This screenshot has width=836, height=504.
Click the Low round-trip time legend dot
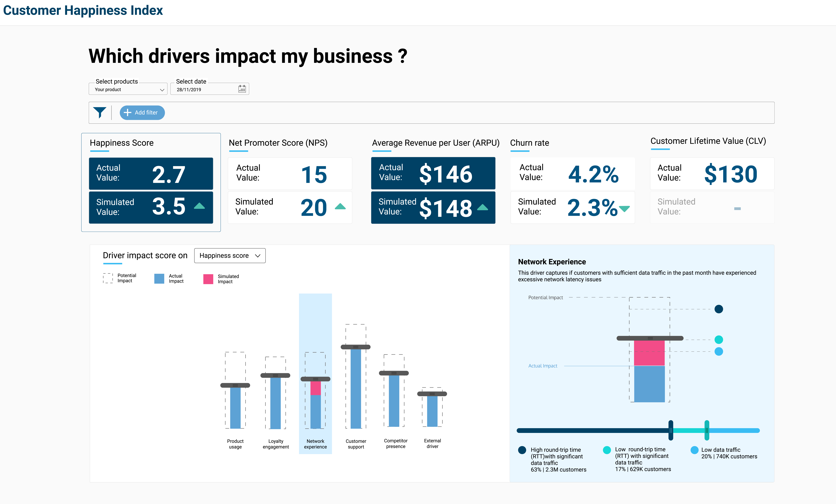click(607, 450)
